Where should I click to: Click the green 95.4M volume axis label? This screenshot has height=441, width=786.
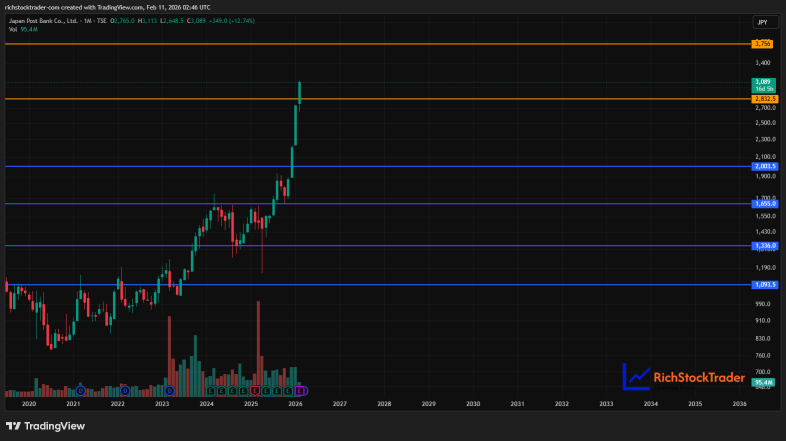tap(763, 382)
